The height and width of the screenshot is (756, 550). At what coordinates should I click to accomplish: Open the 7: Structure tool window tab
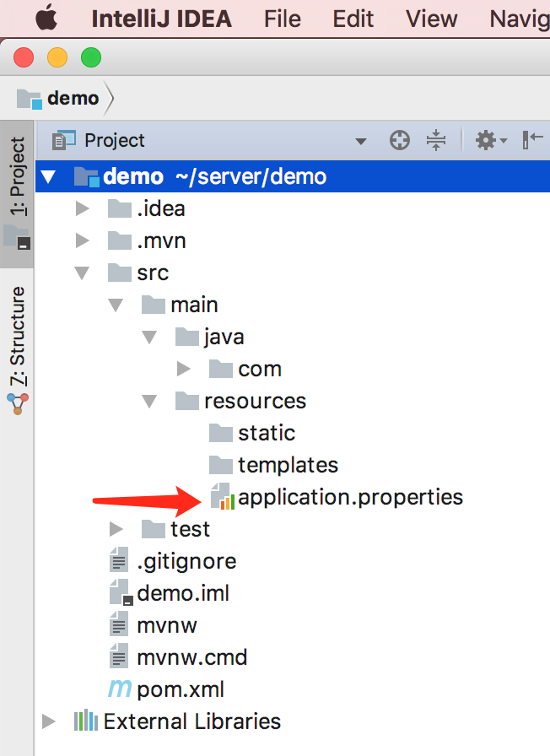point(17,337)
